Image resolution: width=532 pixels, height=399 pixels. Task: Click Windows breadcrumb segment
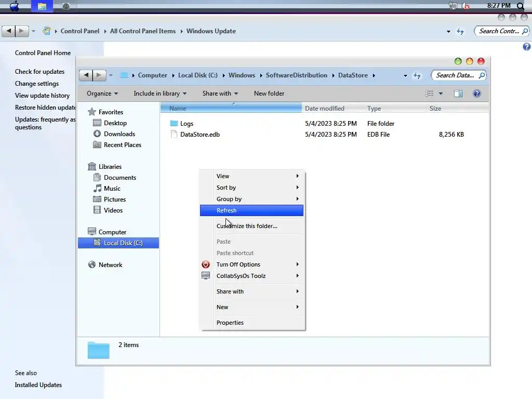tap(242, 75)
